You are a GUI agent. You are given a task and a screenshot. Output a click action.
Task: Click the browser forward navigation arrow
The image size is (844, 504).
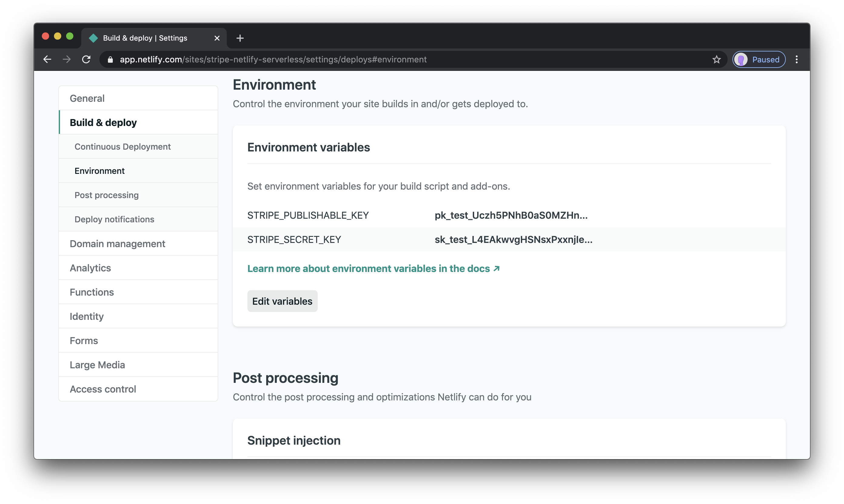pyautogui.click(x=67, y=59)
